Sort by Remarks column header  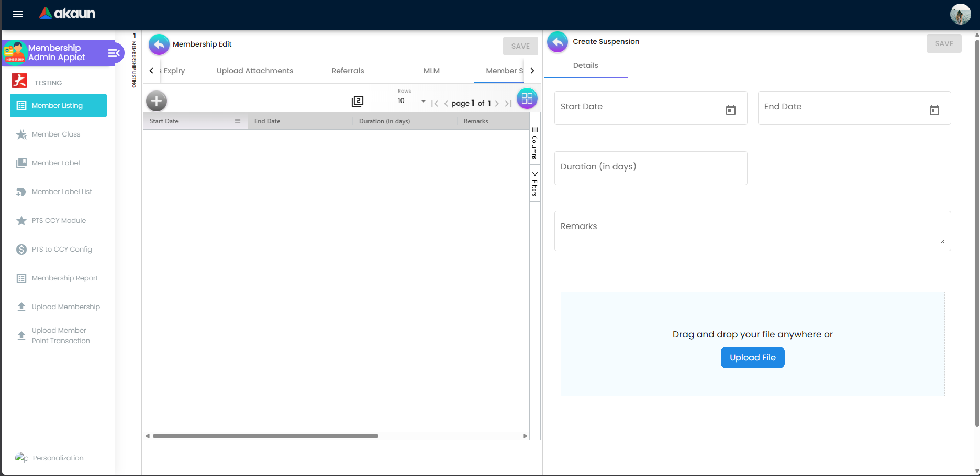pyautogui.click(x=493, y=121)
